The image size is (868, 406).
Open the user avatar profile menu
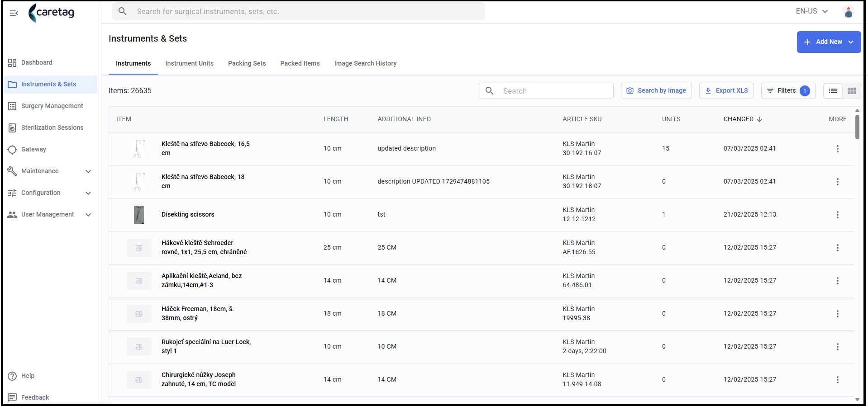(849, 12)
